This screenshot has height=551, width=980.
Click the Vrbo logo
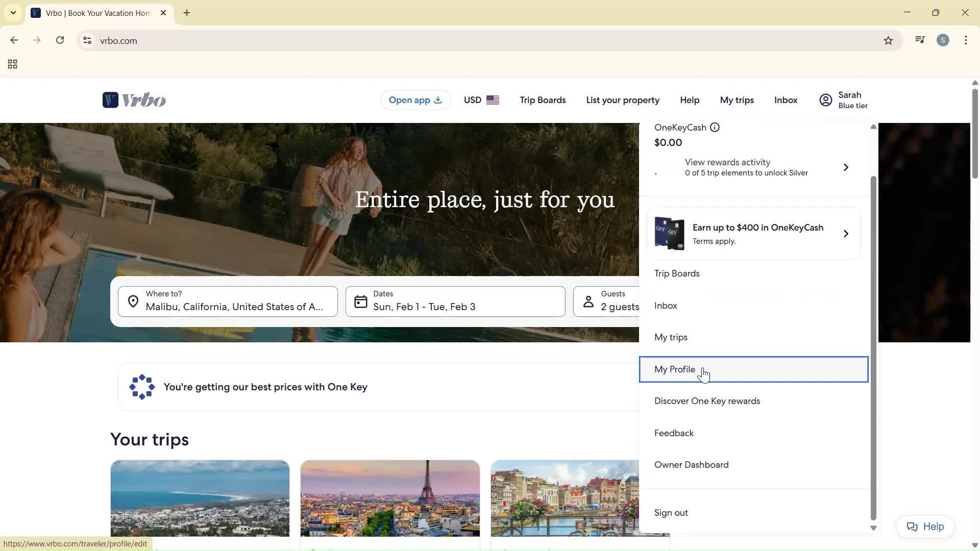click(x=134, y=100)
